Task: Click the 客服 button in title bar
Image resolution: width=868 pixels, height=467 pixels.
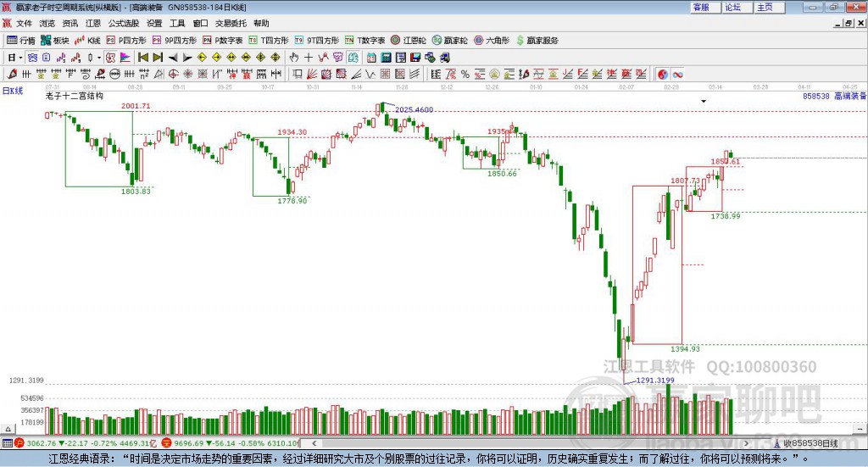Action: [704, 7]
